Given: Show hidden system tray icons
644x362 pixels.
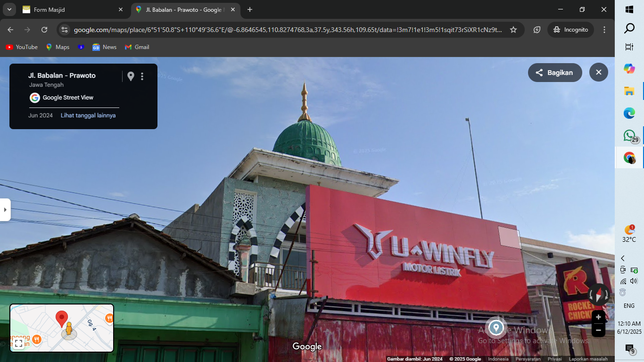Looking at the screenshot, I should click(x=623, y=258).
